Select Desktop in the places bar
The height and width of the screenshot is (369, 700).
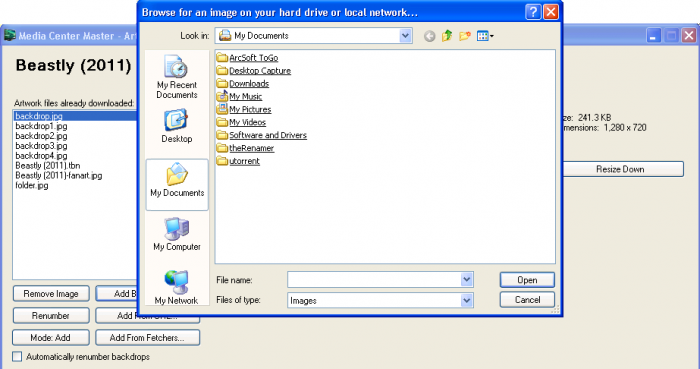click(177, 126)
